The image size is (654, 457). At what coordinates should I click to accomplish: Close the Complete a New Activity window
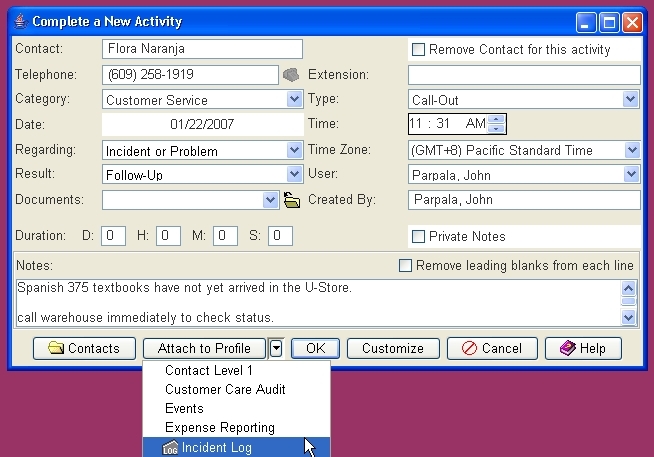point(632,23)
